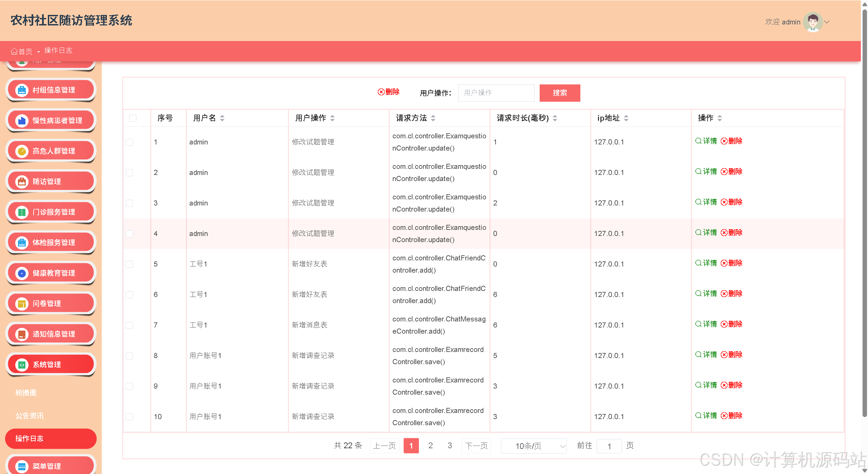Open the 公告资讯 submenu item
868x474 pixels.
30,416
